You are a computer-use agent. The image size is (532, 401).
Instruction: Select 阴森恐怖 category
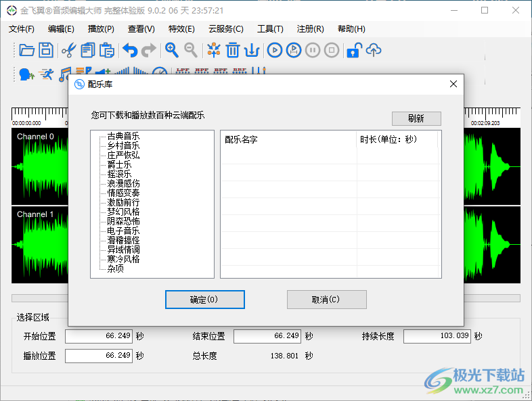tap(123, 221)
